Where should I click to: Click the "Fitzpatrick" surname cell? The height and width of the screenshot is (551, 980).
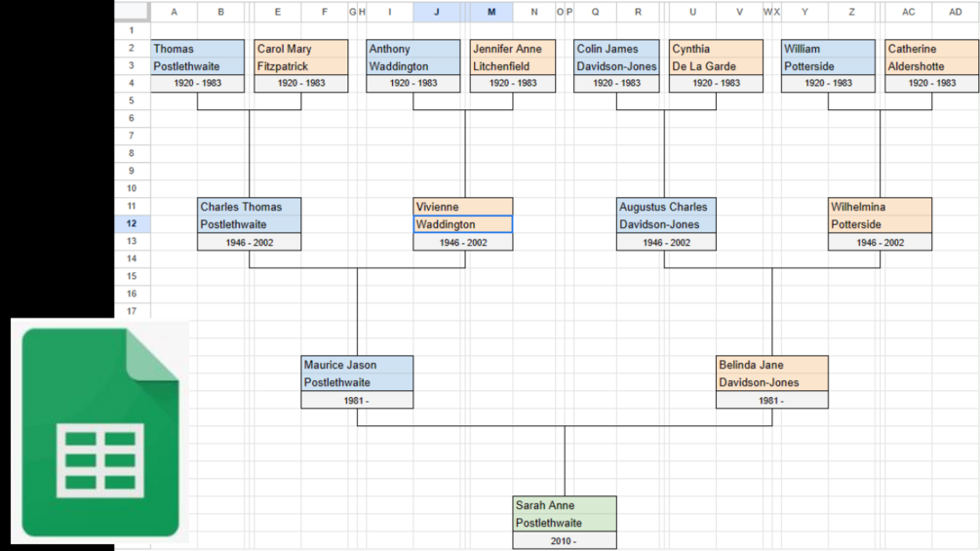pyautogui.click(x=301, y=66)
